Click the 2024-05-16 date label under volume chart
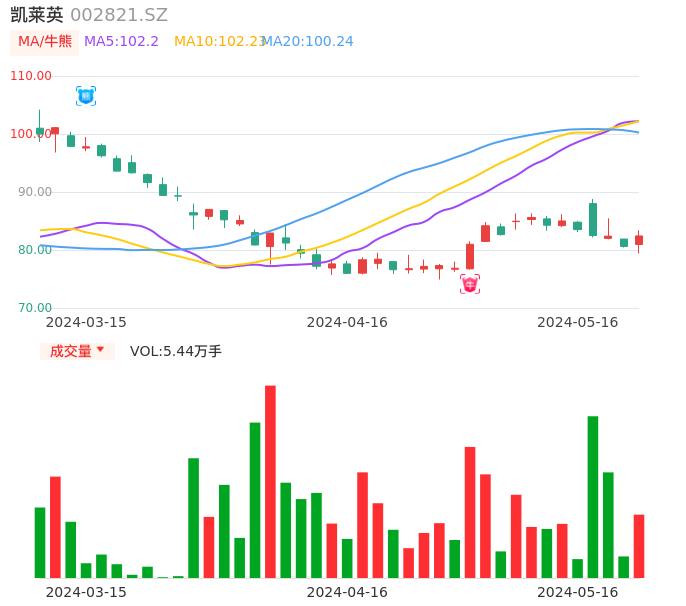686x606 pixels. pyautogui.click(x=578, y=592)
